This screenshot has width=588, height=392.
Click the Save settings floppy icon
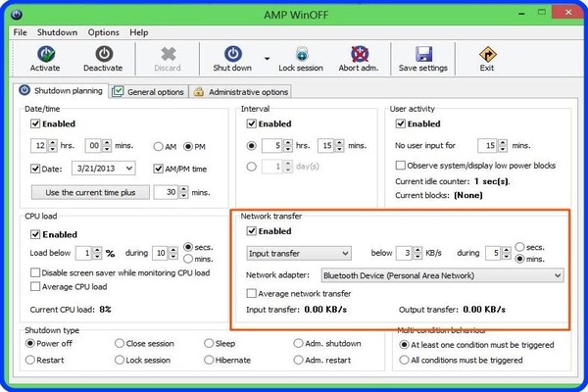423,55
